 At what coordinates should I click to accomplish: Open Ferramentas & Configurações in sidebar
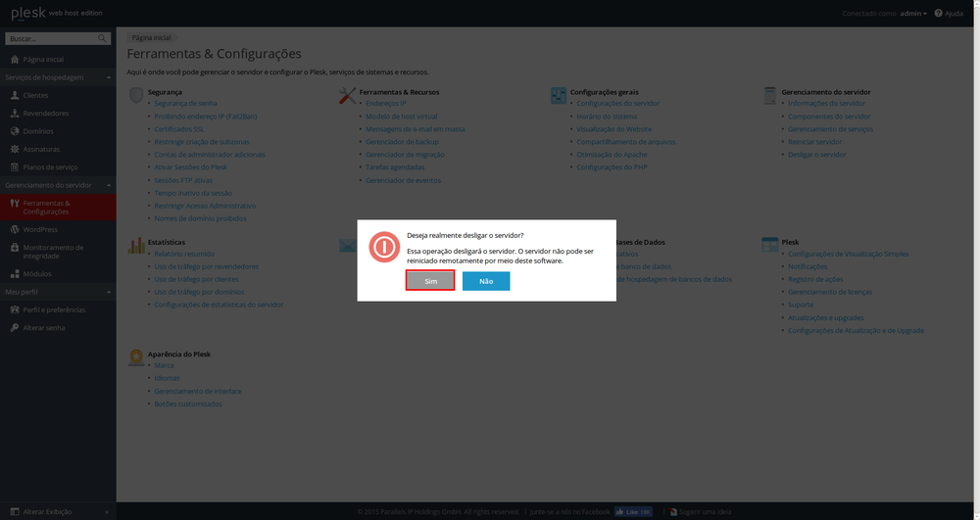(57, 207)
